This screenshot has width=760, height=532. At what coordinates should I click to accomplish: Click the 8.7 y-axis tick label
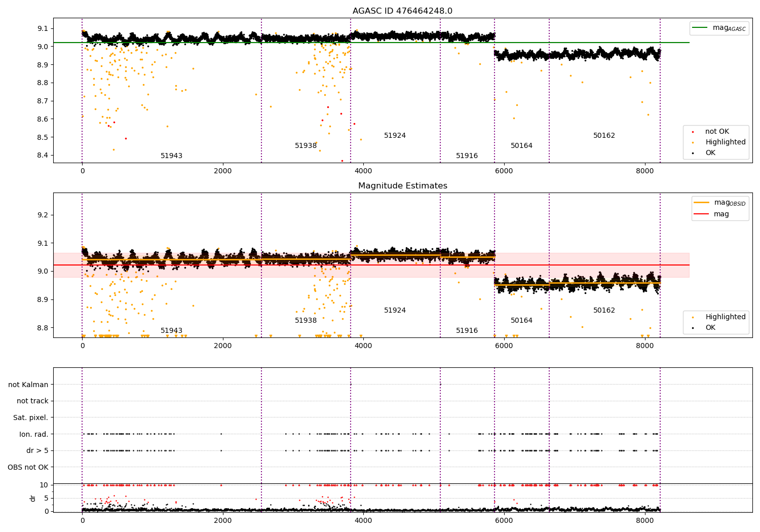(43, 101)
